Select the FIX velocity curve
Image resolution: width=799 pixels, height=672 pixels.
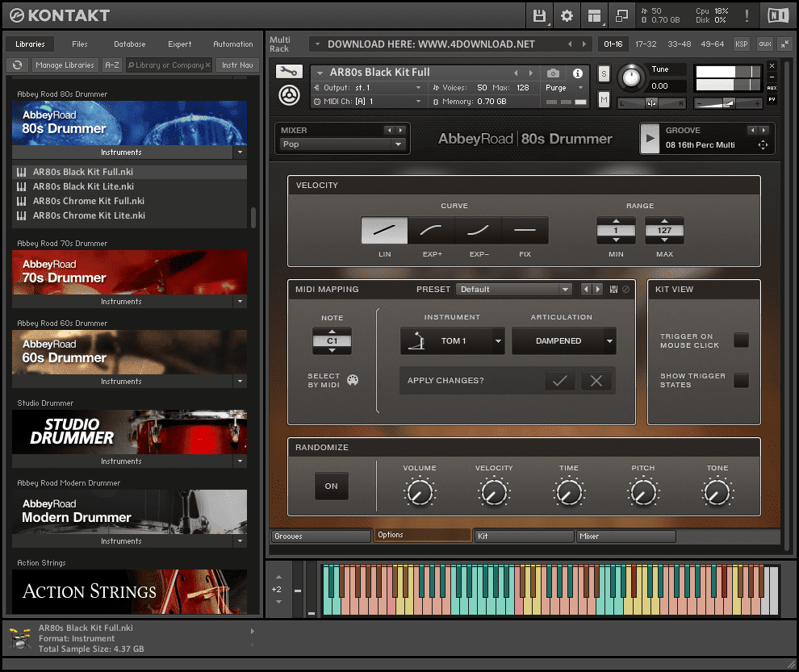point(525,230)
